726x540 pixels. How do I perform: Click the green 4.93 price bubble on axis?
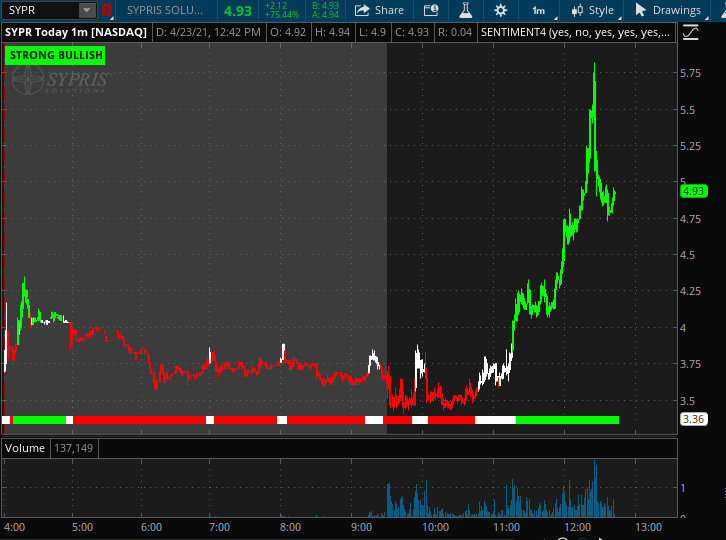694,191
